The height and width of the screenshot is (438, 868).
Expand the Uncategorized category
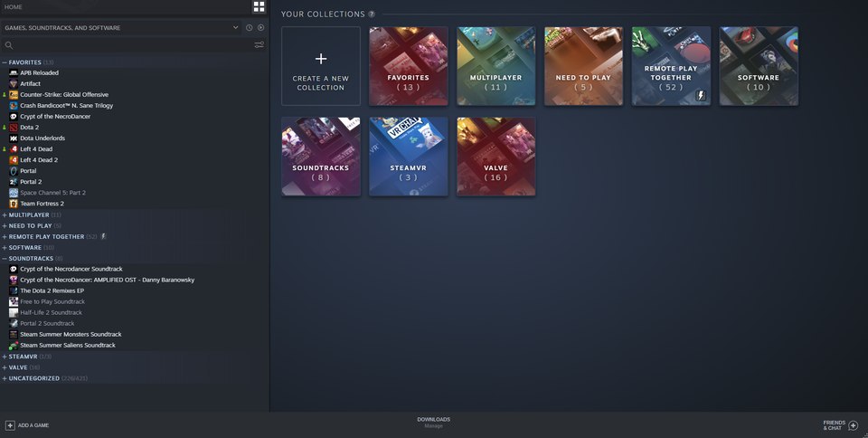coord(5,378)
